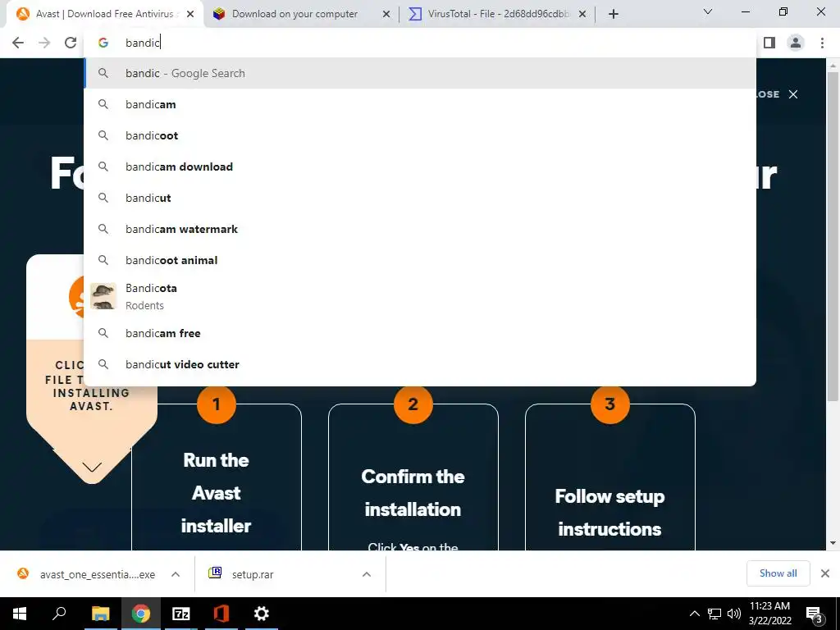Open 7-Zip from the taskbar
This screenshot has width=840, height=630.
[181, 614]
